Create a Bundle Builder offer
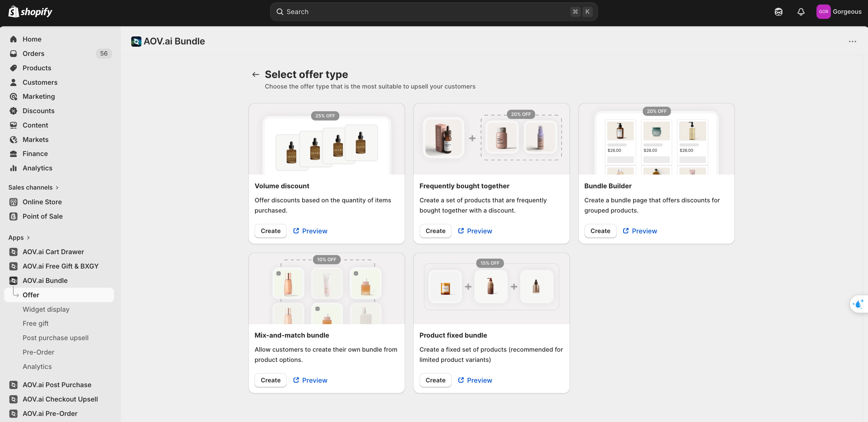This screenshot has width=868, height=422. tap(600, 231)
